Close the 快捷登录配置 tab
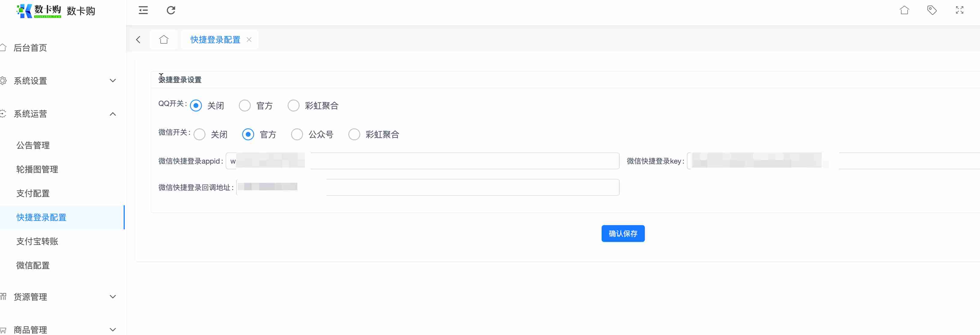980x335 pixels. (249, 40)
